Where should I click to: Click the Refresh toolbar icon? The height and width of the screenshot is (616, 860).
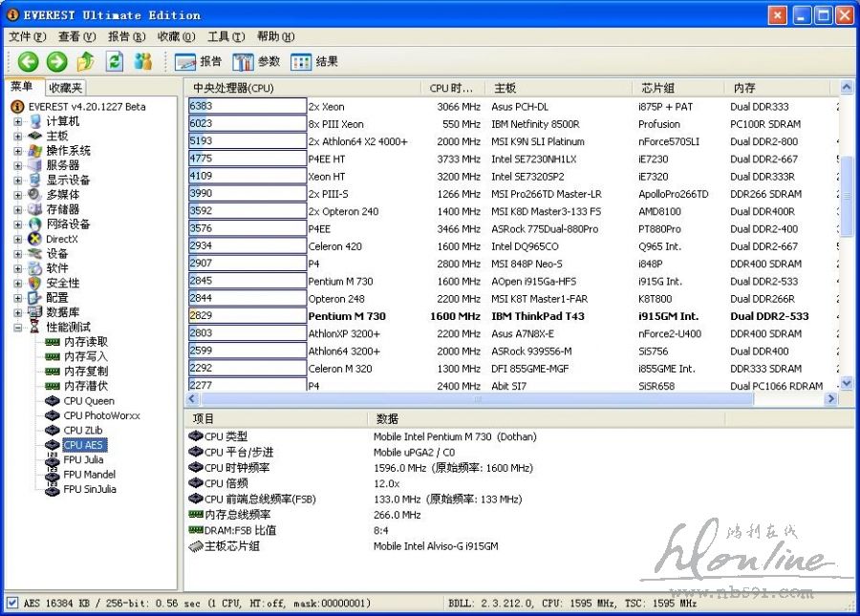click(115, 62)
